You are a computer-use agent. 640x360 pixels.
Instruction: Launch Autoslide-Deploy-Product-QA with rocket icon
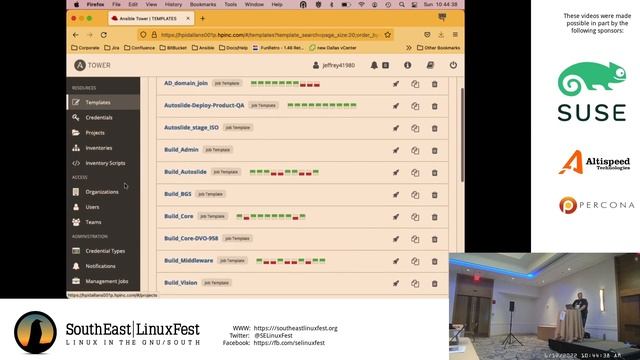396,106
